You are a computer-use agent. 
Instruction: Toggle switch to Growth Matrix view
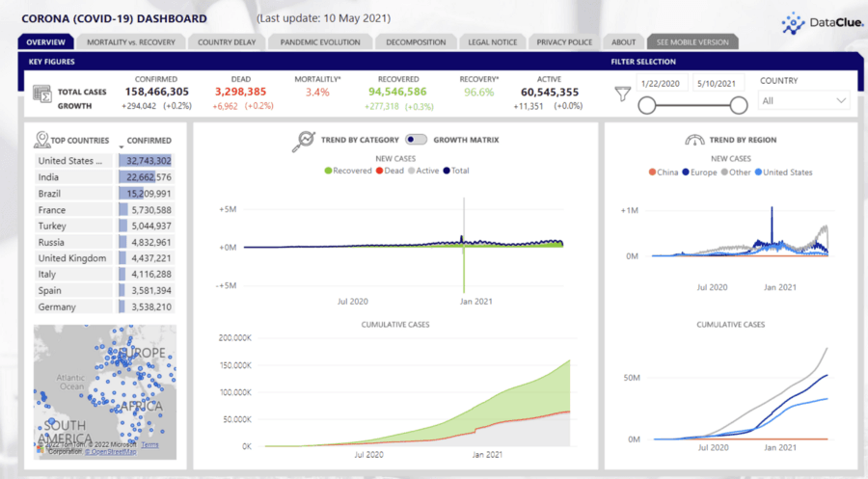point(416,140)
